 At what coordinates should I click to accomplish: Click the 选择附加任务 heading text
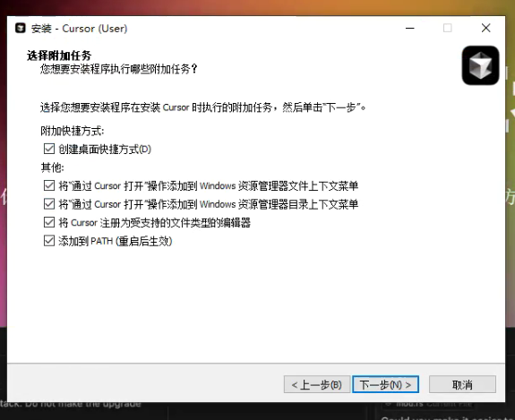(59, 56)
